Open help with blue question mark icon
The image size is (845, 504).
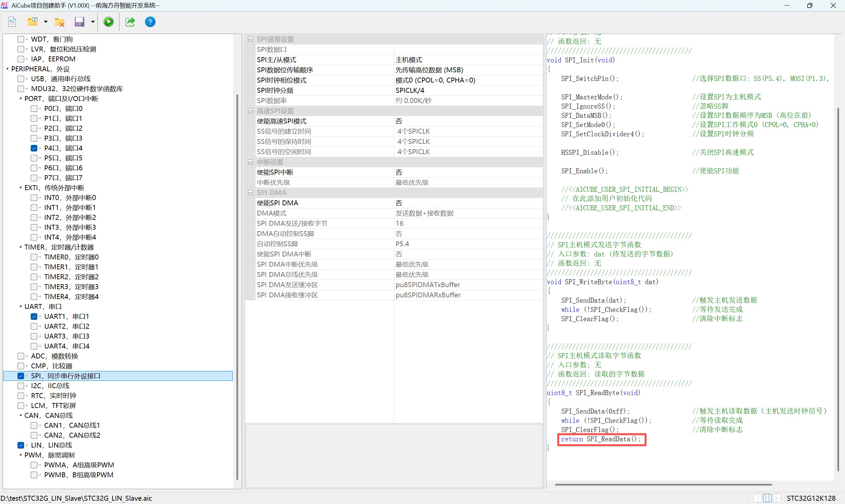coord(150,22)
